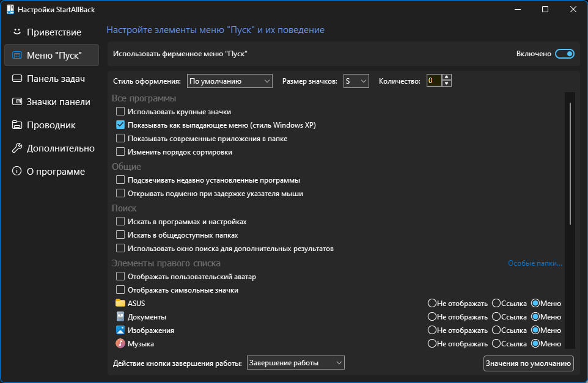Open the Приветствие section
Image resolution: width=588 pixels, height=383 pixels.
pyautogui.click(x=52, y=32)
